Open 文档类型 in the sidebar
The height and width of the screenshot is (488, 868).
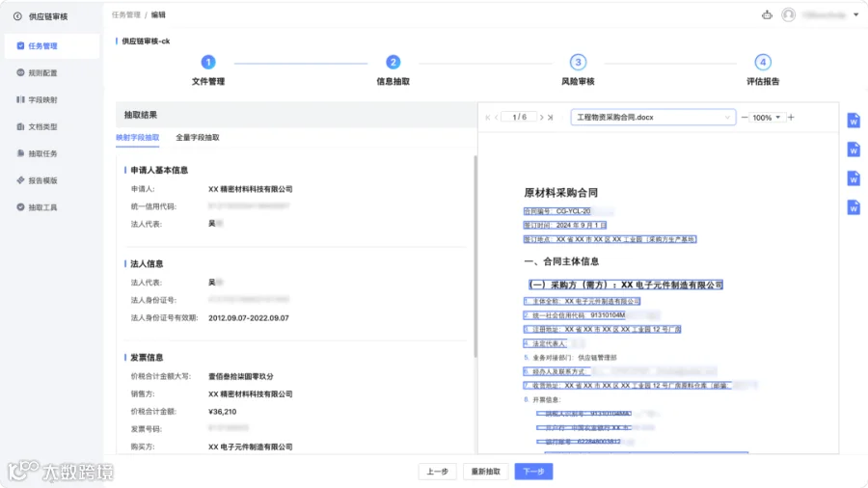click(x=52, y=126)
